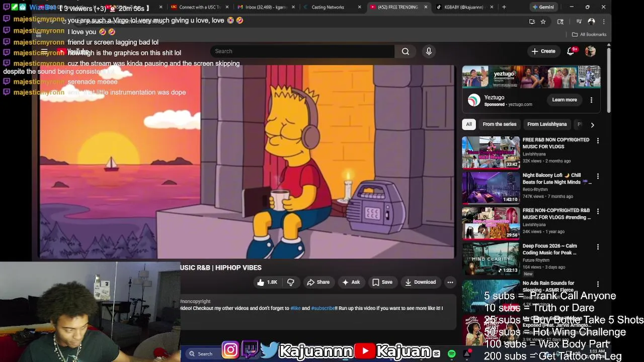Open menu for Night Balcony Lofi video
The width and height of the screenshot is (644, 362).
click(x=598, y=176)
